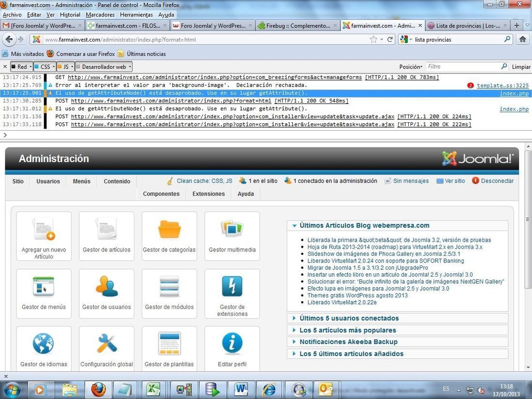
Task: Switch to the Firebug :: Complemento tab
Action: point(298,26)
